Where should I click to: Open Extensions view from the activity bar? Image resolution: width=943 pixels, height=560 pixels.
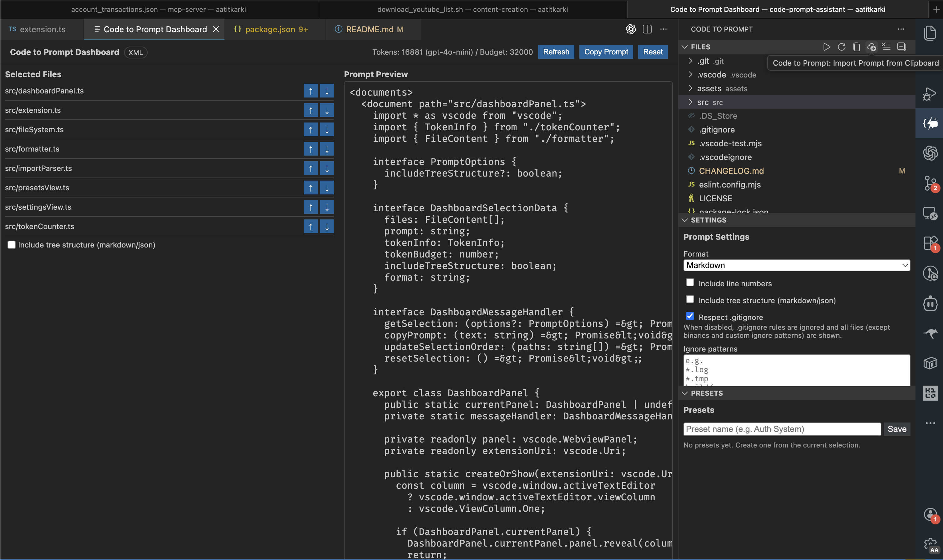(930, 243)
